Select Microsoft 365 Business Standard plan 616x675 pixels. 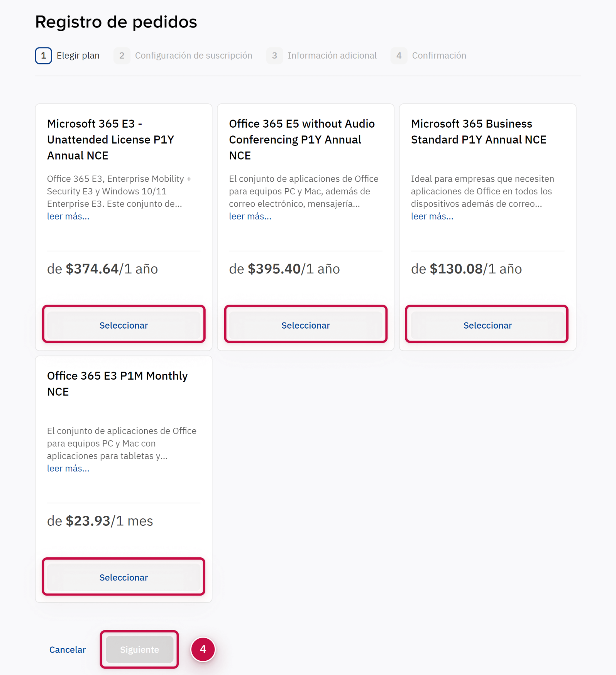487,325
